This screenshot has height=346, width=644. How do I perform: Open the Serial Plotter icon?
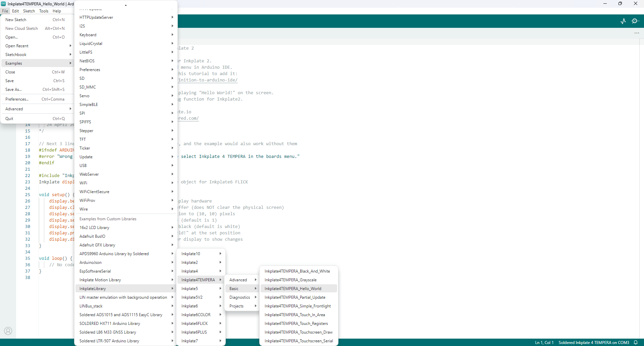click(x=623, y=21)
